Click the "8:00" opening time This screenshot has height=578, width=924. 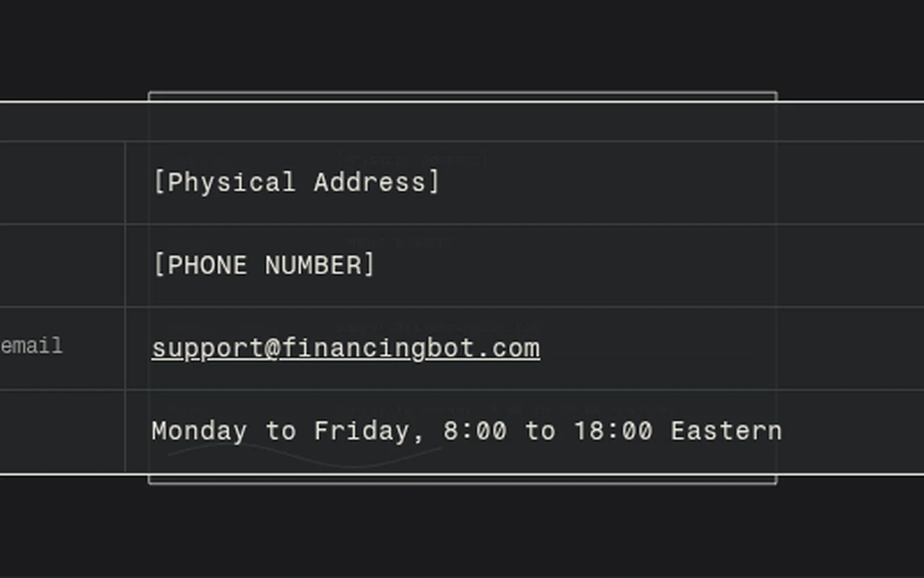tap(475, 431)
